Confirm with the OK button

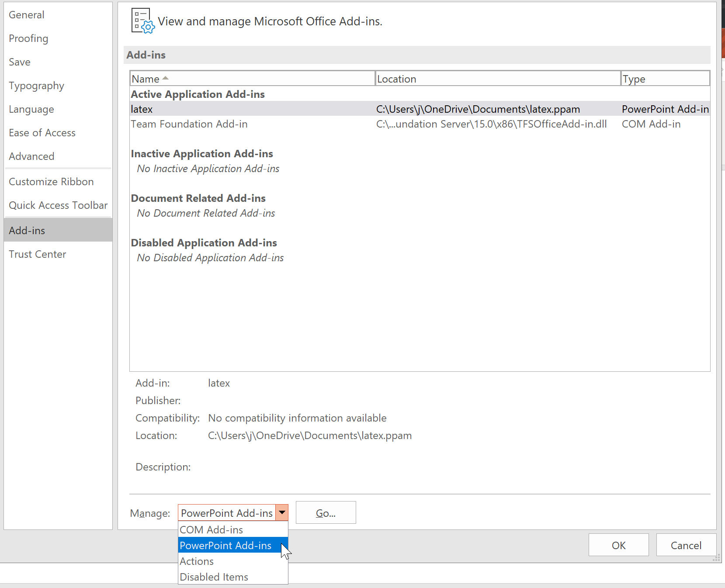(x=618, y=545)
